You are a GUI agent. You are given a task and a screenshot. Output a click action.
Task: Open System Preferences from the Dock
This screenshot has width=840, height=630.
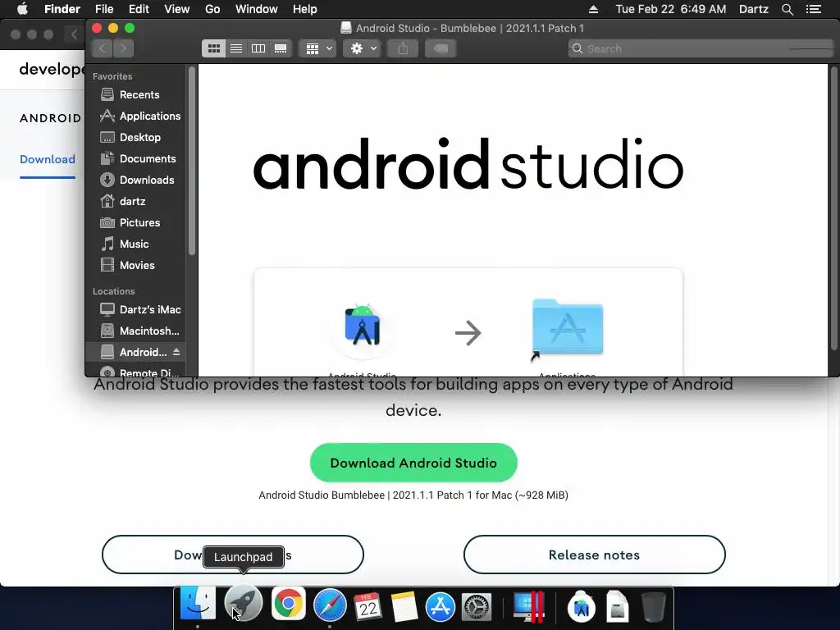point(477,606)
